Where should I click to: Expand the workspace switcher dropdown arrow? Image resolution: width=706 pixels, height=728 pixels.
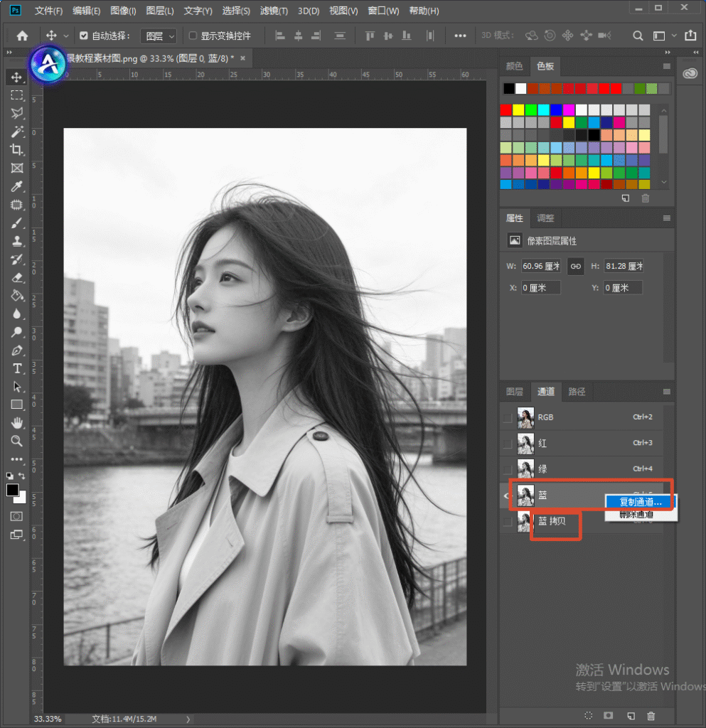click(x=674, y=36)
